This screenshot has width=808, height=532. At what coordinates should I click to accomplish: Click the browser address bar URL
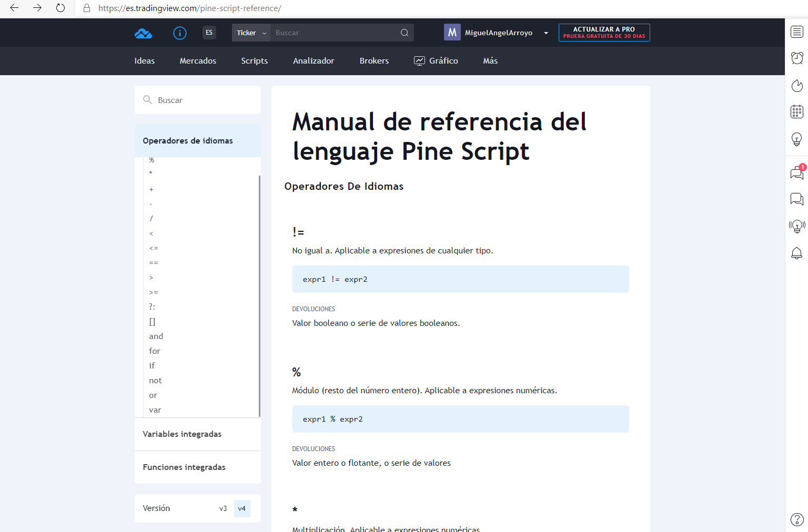[x=190, y=8]
